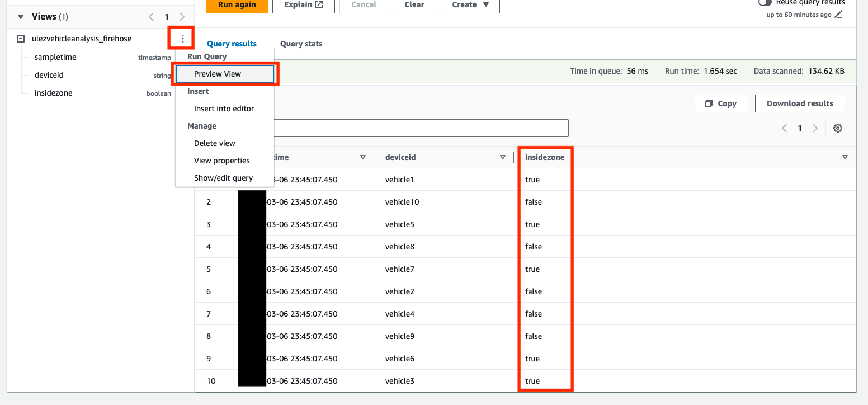Go to next results page
868x405 pixels.
click(x=815, y=128)
